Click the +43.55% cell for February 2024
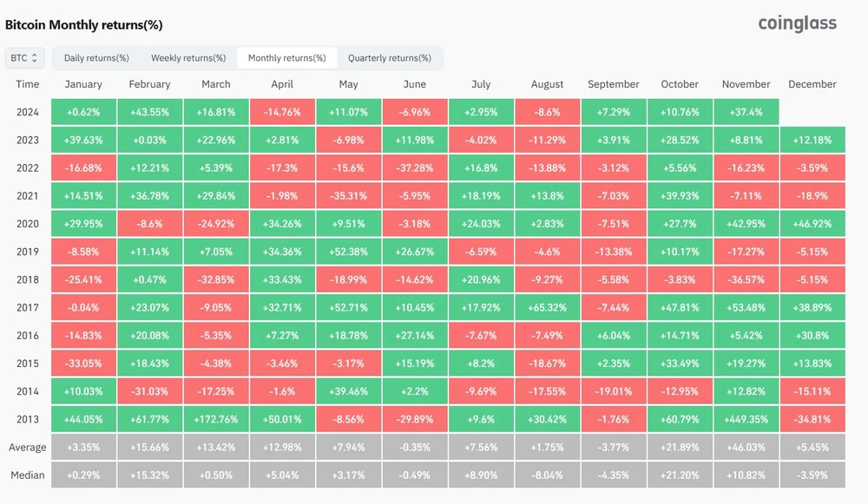This screenshot has width=868, height=504. [x=149, y=112]
